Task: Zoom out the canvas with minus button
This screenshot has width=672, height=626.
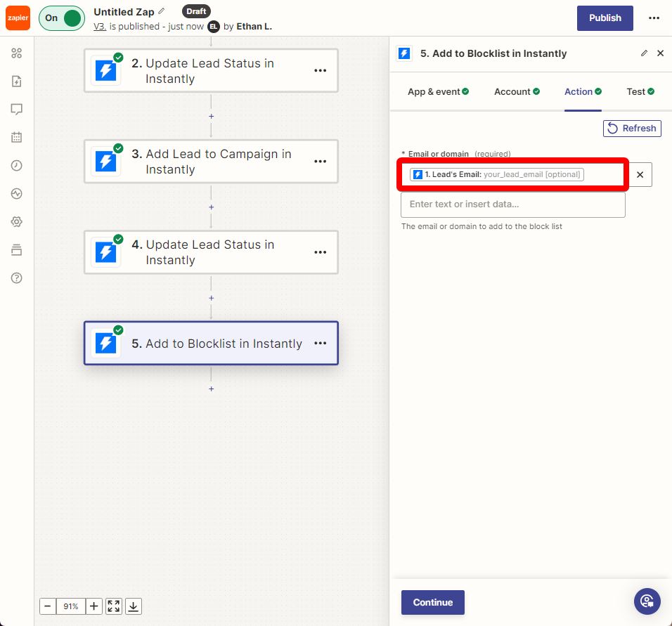Action: (x=48, y=606)
